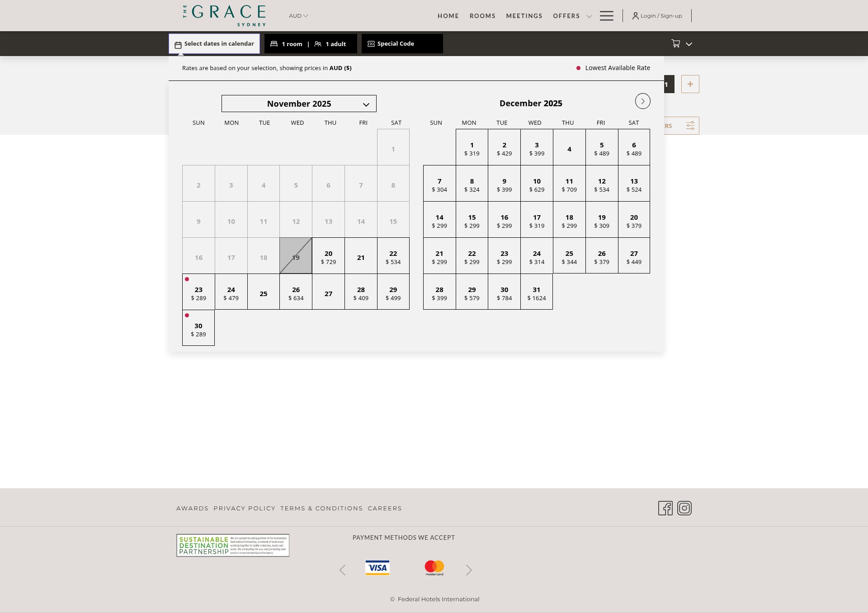Select November 21 in calendar
The image size is (868, 613).
(x=361, y=255)
